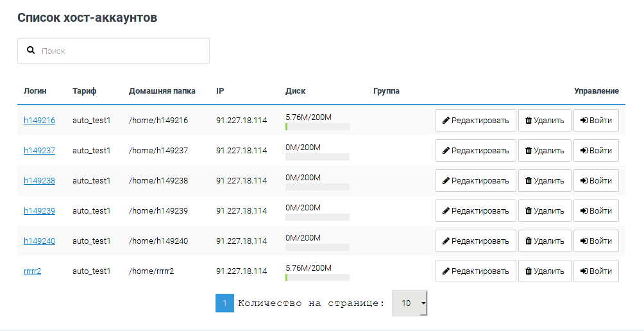This screenshot has height=331, width=644.
Task: Click login arrow icon for h149238
Action: coord(584,181)
